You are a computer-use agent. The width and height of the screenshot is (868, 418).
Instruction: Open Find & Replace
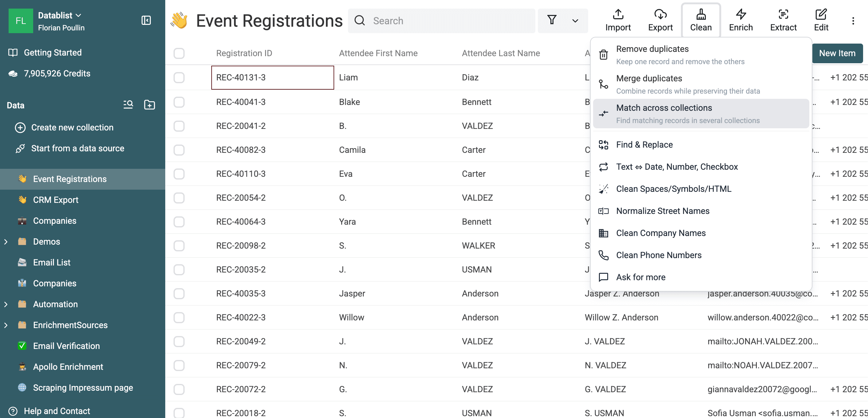[701, 145]
